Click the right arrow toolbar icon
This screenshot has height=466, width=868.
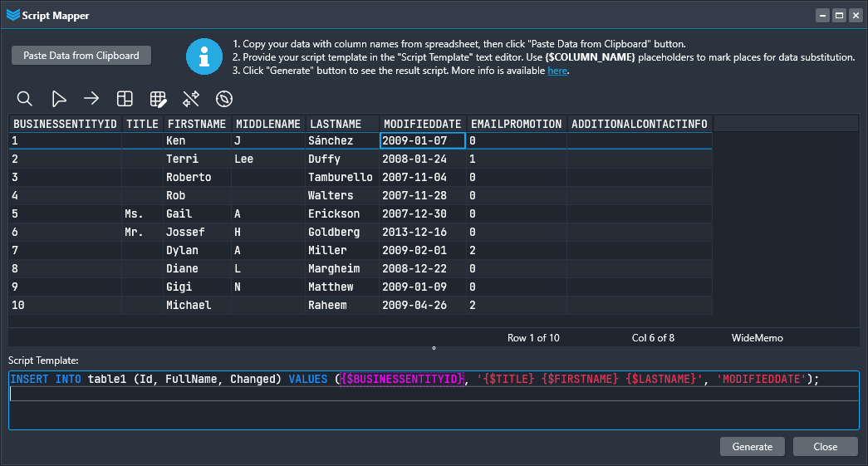91,99
